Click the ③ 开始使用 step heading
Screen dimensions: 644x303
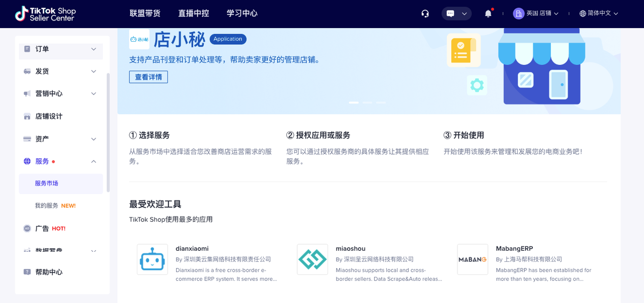click(463, 135)
